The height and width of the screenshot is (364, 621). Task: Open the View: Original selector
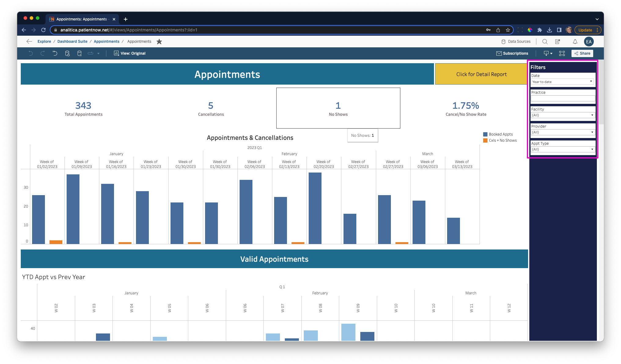[130, 53]
